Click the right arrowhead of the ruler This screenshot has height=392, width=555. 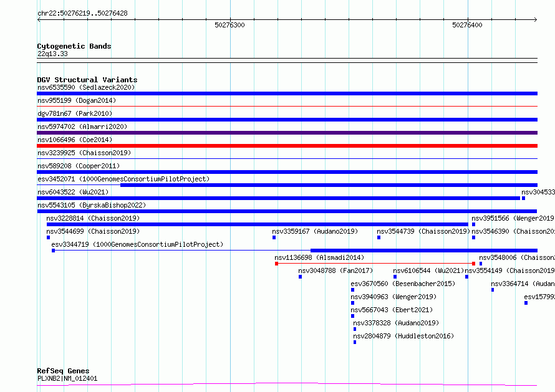(536, 19)
